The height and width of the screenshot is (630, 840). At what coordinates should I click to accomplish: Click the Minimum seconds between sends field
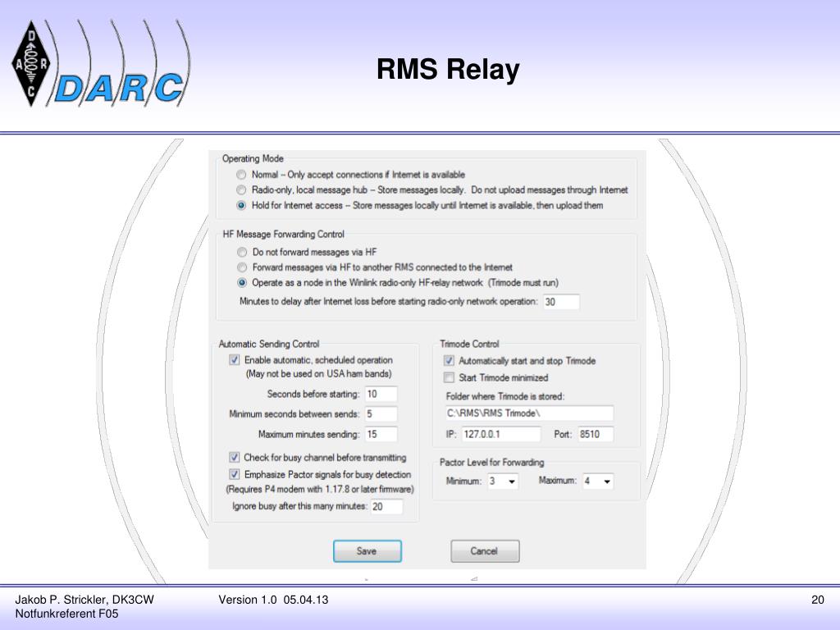pyautogui.click(x=381, y=414)
